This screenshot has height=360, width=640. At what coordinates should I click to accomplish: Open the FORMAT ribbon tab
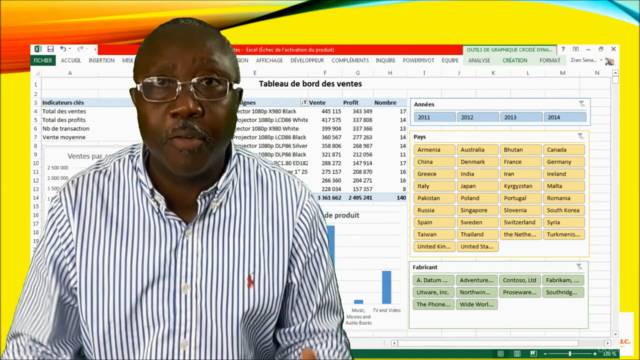[x=550, y=60]
